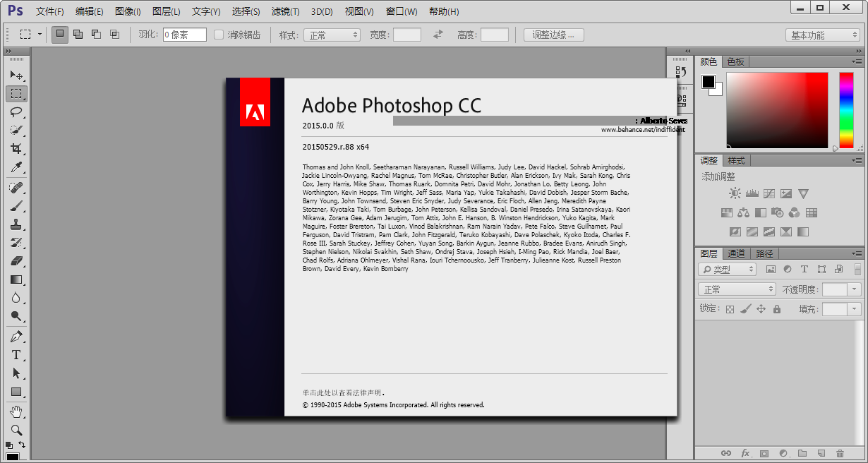Select the Rectangular Marquee tool in toolbox
The image size is (868, 463).
pos(16,93)
